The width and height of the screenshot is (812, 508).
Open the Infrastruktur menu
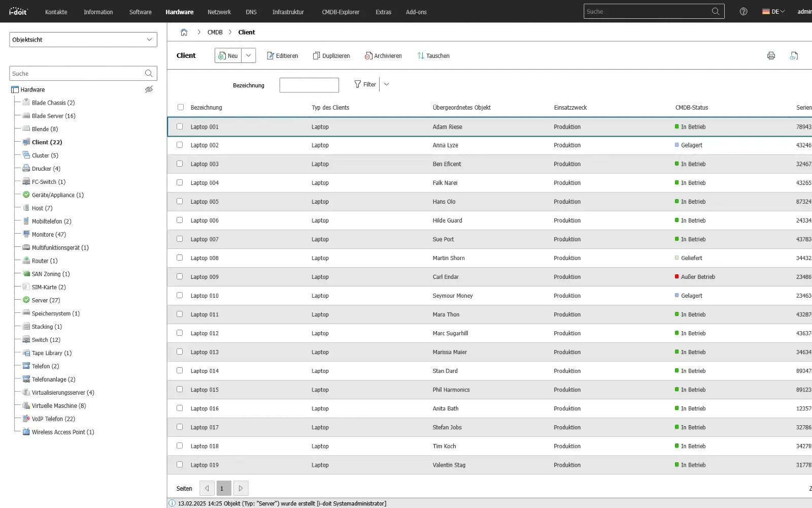[x=288, y=12]
